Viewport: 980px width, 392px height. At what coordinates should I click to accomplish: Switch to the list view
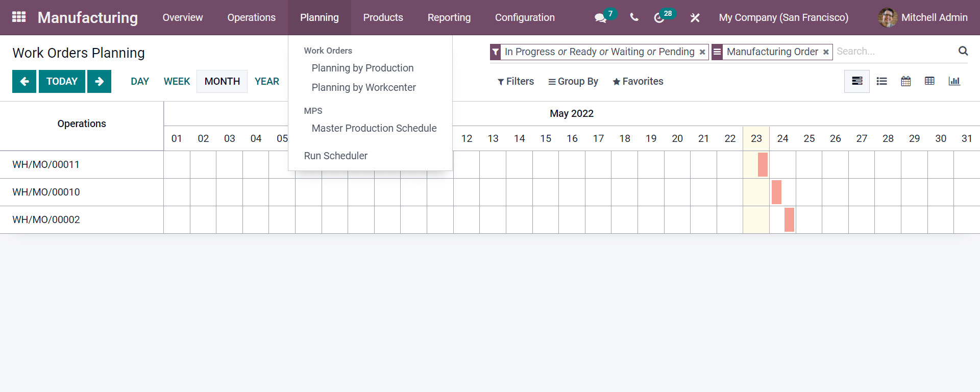pos(881,81)
